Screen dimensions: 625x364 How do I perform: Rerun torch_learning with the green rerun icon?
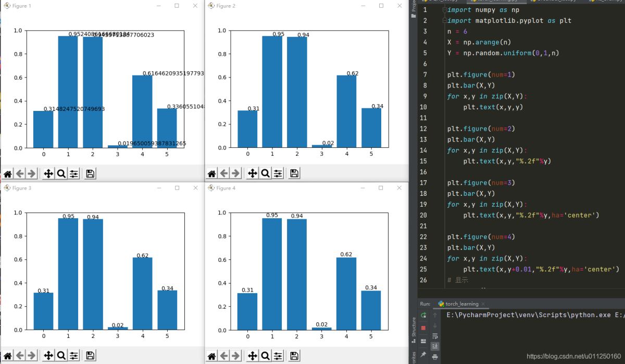(x=423, y=315)
